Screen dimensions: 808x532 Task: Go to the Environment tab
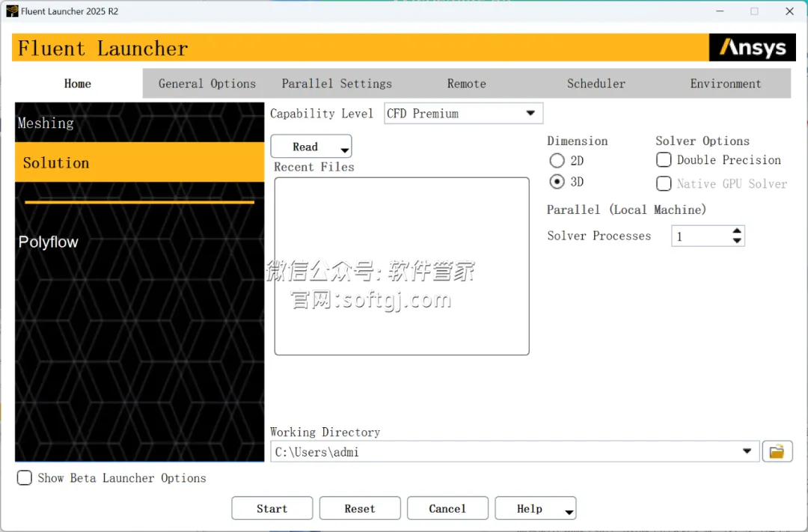pyautogui.click(x=726, y=84)
